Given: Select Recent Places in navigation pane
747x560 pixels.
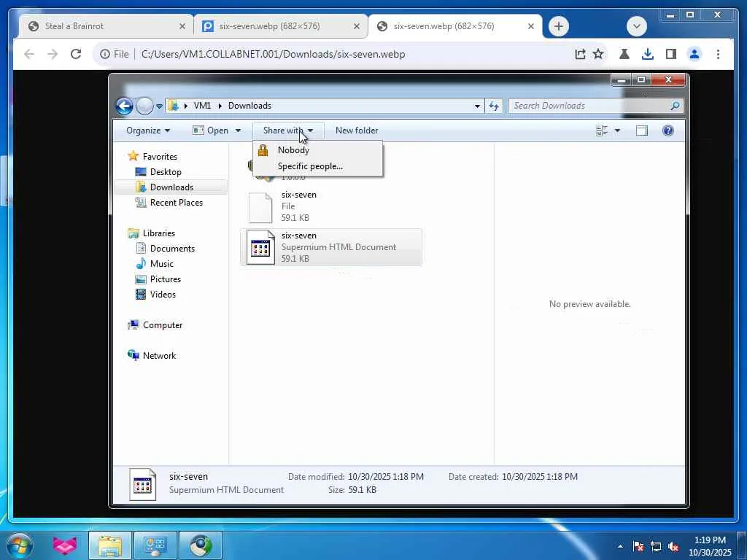Looking at the screenshot, I should pyautogui.click(x=169, y=203).
